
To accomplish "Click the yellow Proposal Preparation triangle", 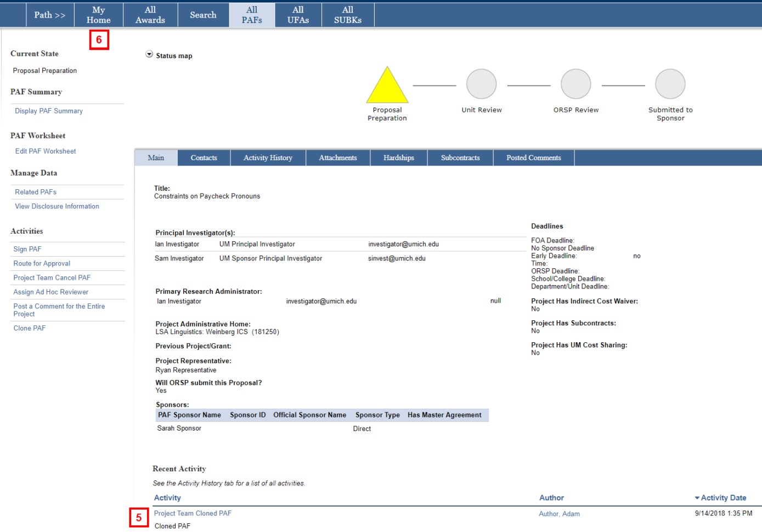I will [x=387, y=86].
